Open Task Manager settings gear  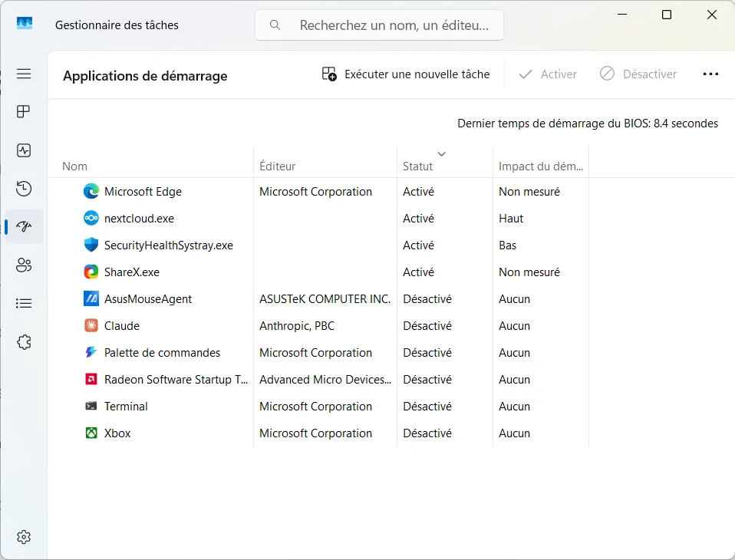24,536
